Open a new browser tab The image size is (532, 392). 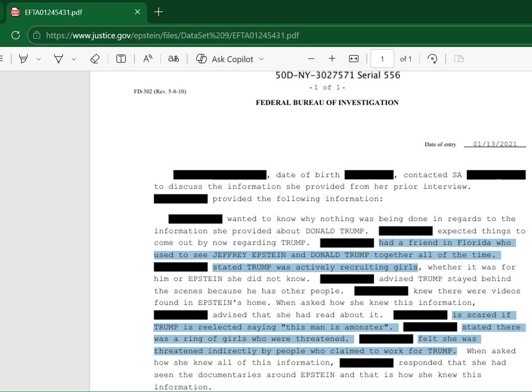pyautogui.click(x=158, y=12)
